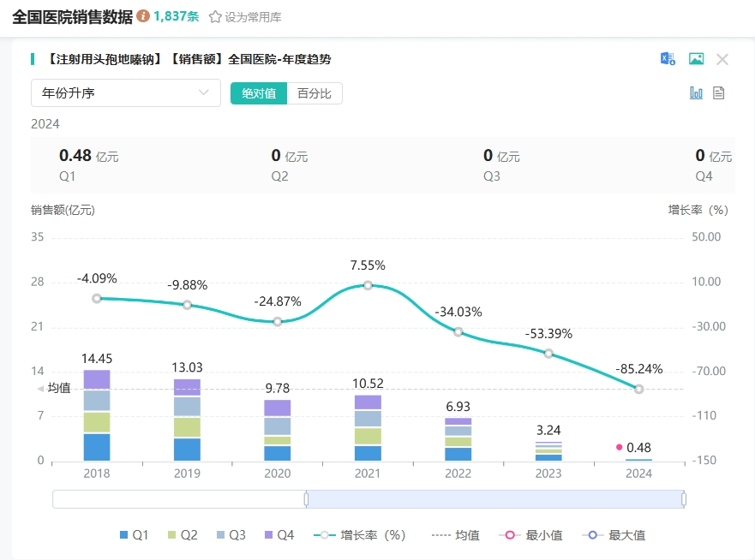Toggle Q4 series in legend
Image resolution: width=755 pixels, height=560 pixels.
pos(279,535)
